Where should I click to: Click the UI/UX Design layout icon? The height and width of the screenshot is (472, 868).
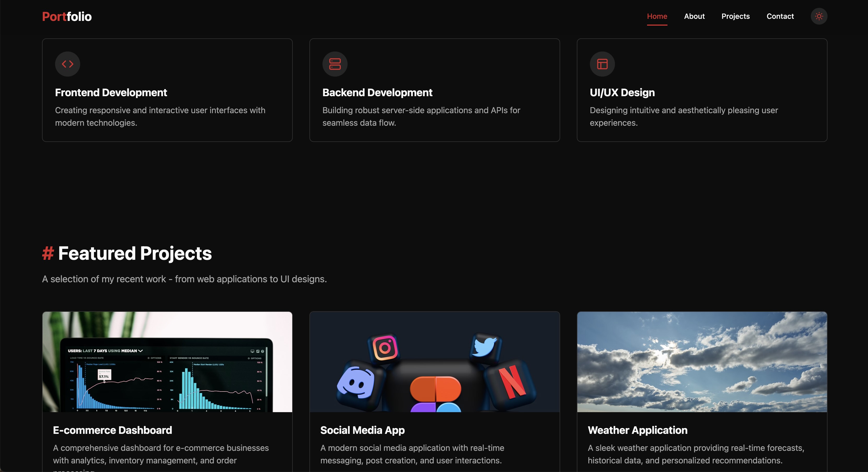pos(602,64)
